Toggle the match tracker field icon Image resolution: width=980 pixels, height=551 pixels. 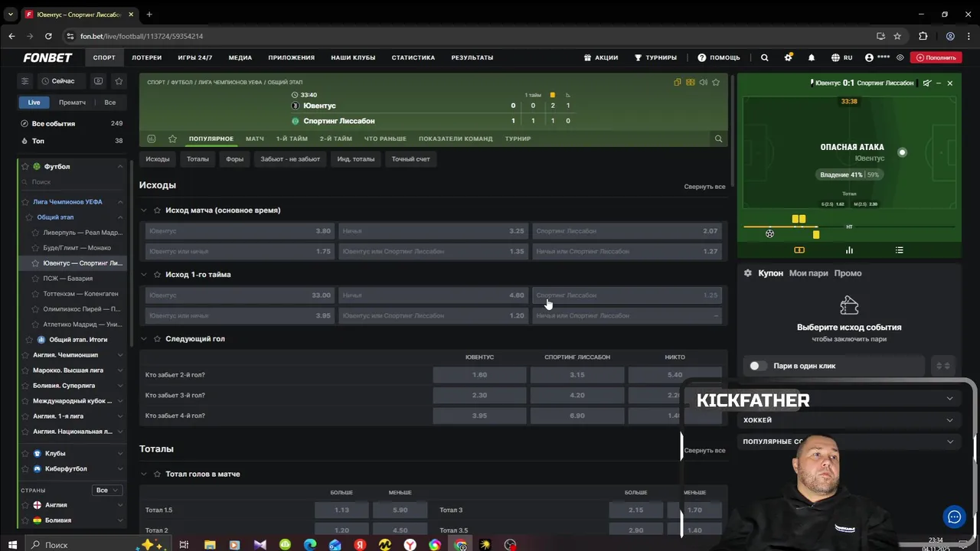[x=691, y=82]
